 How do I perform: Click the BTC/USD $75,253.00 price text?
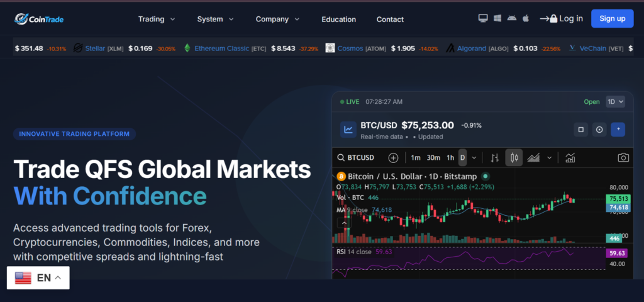(408, 125)
